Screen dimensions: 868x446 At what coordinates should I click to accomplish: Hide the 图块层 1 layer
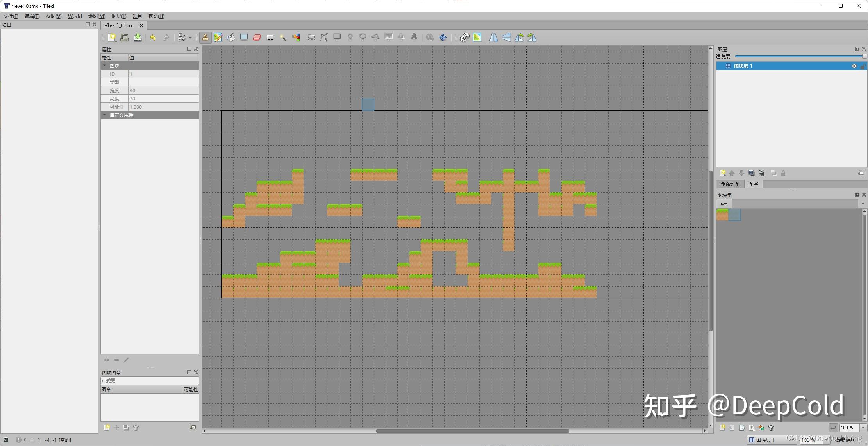854,66
